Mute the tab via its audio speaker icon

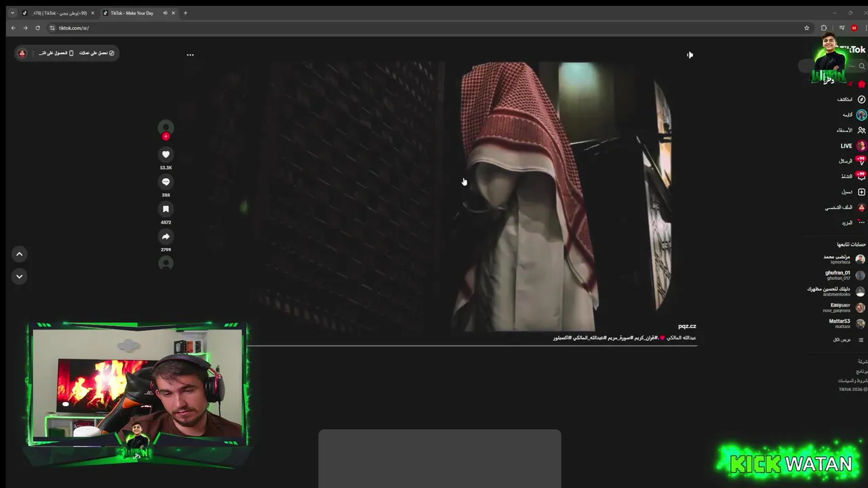tap(165, 13)
